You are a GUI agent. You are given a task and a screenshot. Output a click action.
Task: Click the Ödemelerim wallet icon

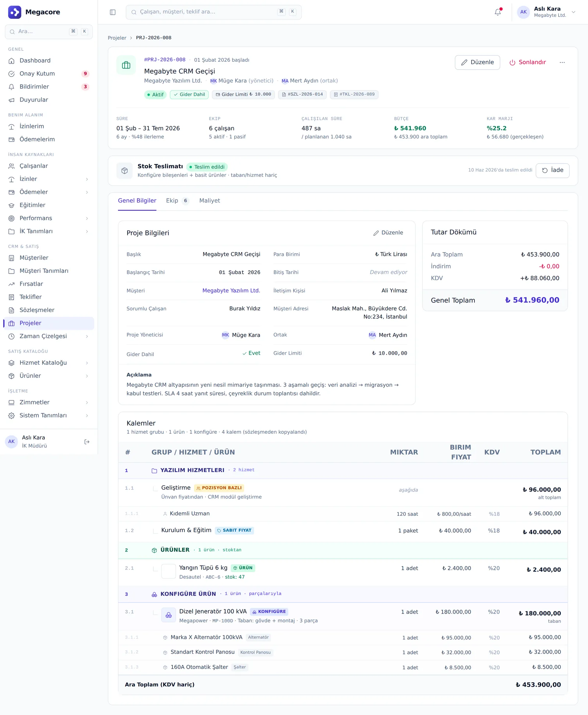[12, 140]
